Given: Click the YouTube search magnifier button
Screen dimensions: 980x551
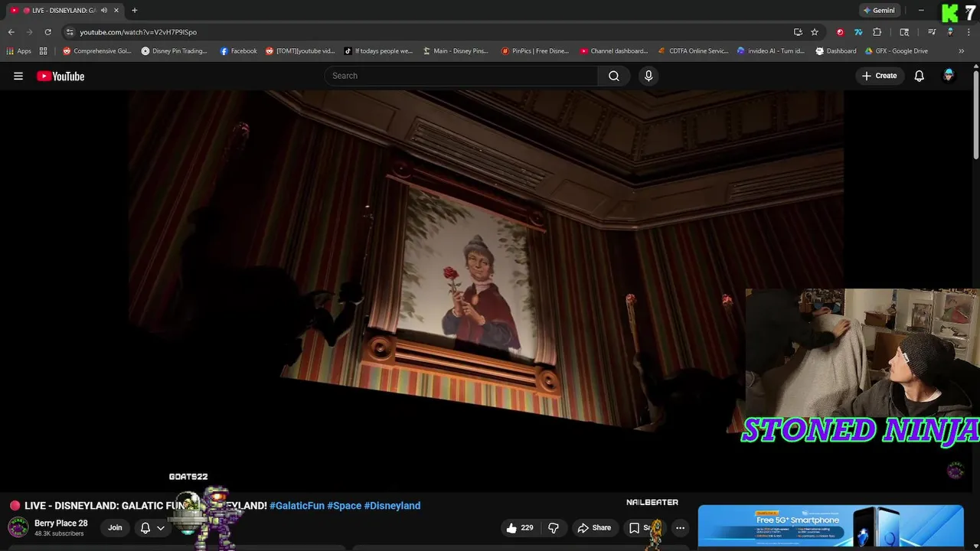Looking at the screenshot, I should (x=614, y=76).
